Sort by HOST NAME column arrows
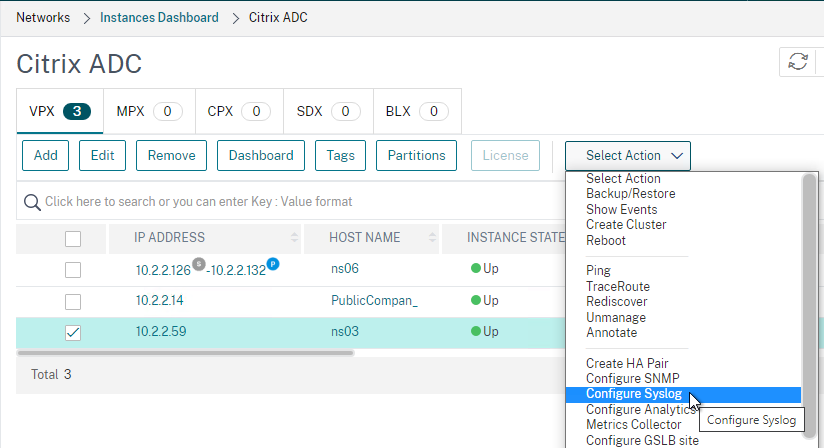The height and width of the screenshot is (448, 824). [x=432, y=238]
